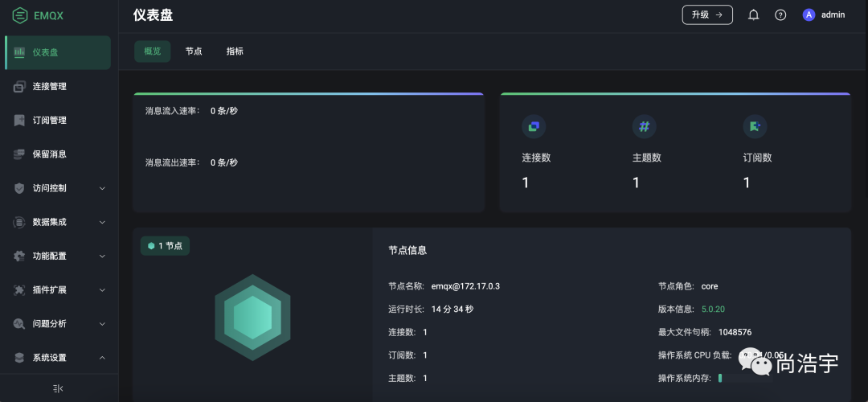Switch to the 节点 tab
Viewport: 868px width, 402px height.
pyautogui.click(x=194, y=51)
